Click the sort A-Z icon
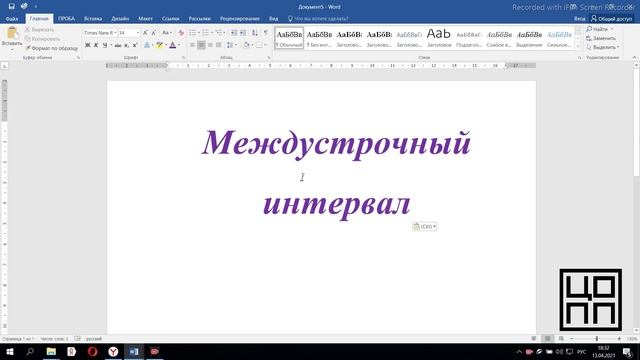Viewport: 640px width, 360px height. [x=255, y=33]
